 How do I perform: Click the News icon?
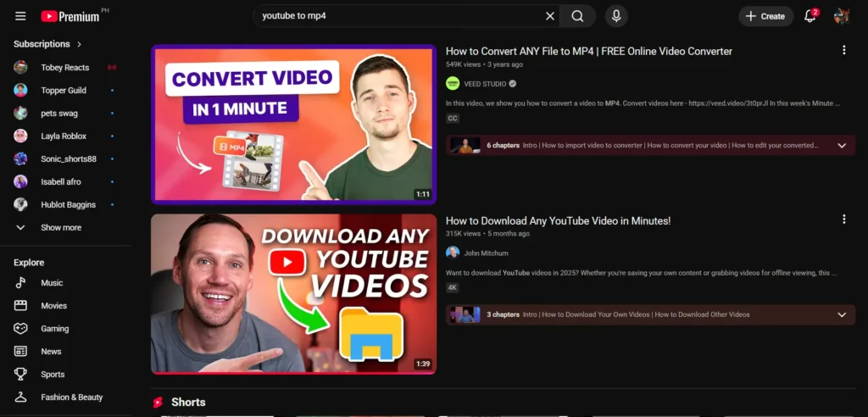[20, 352]
